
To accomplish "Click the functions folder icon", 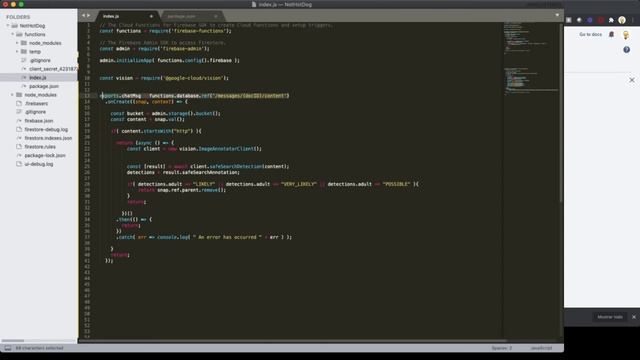I will click(19, 34).
